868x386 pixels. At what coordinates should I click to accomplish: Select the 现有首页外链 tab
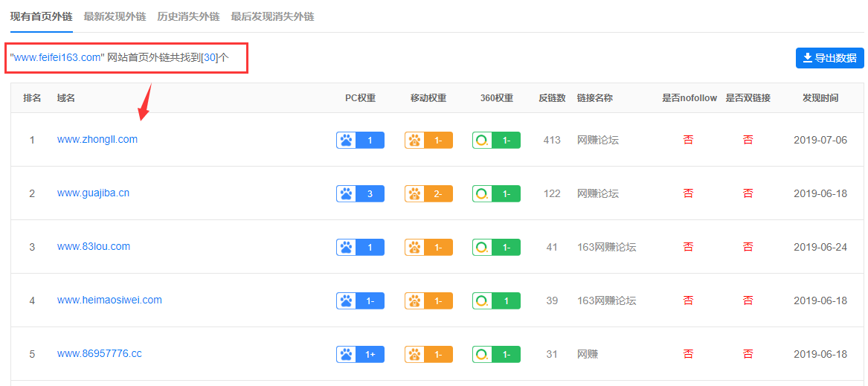(41, 16)
